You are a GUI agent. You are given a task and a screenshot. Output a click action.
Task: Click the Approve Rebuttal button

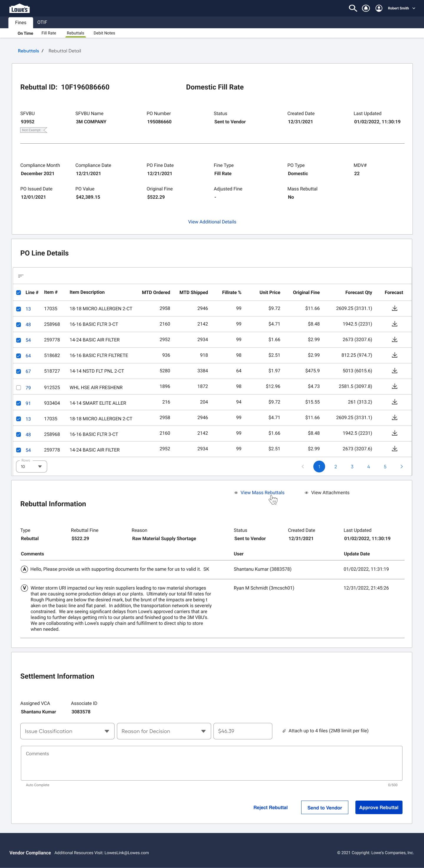pos(378,807)
